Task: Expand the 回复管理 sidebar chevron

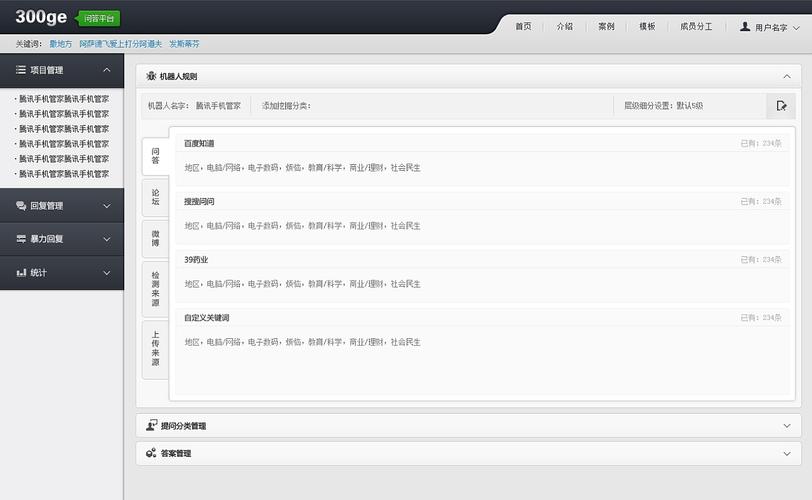Action: click(107, 206)
